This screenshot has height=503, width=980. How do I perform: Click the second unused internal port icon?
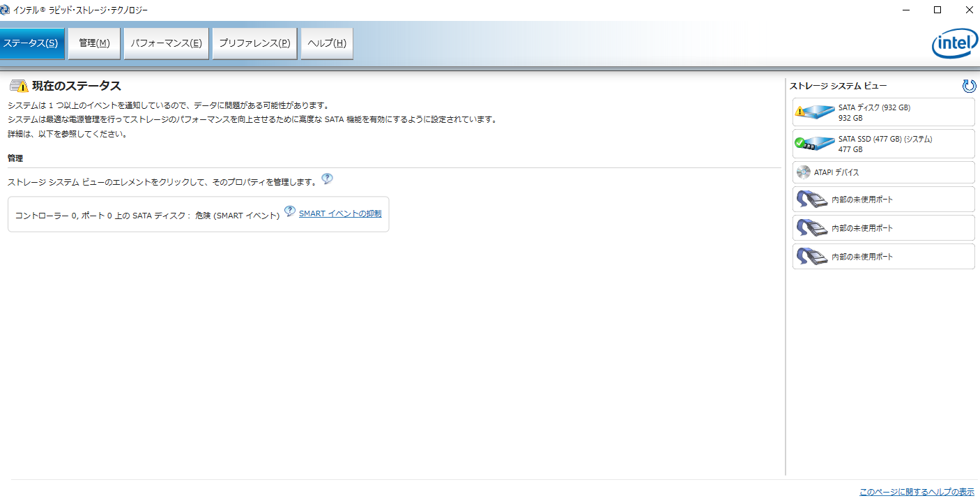811,228
